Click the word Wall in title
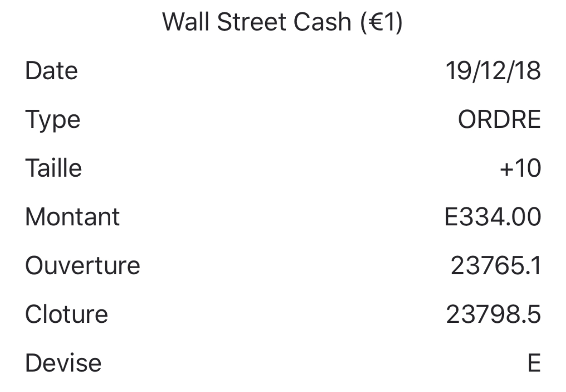This screenshot has width=566, height=392. coord(186,21)
